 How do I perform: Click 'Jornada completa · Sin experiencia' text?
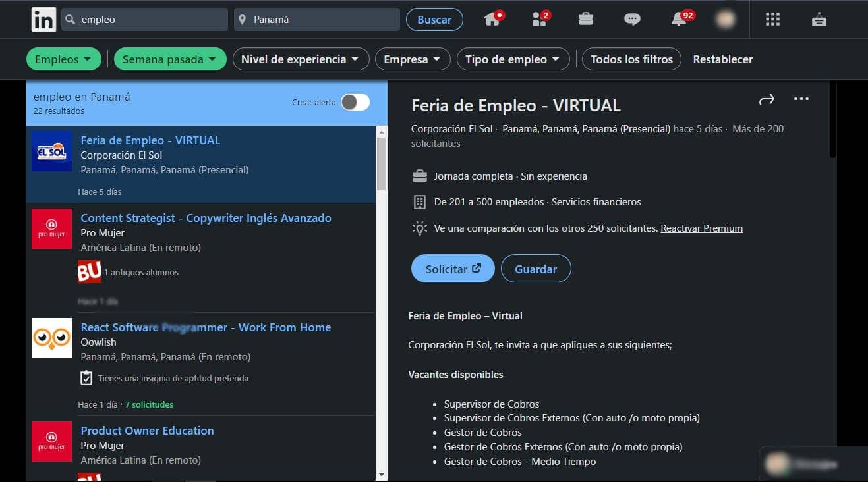[x=510, y=176]
